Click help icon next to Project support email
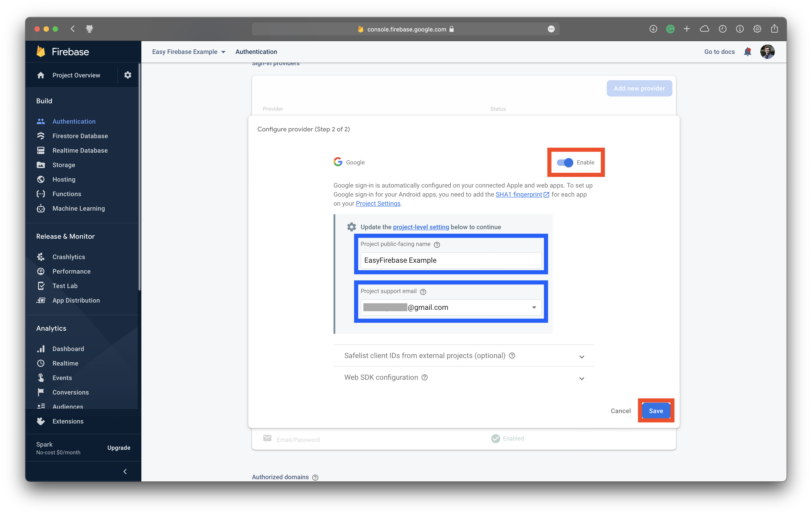The height and width of the screenshot is (515, 812). point(423,291)
